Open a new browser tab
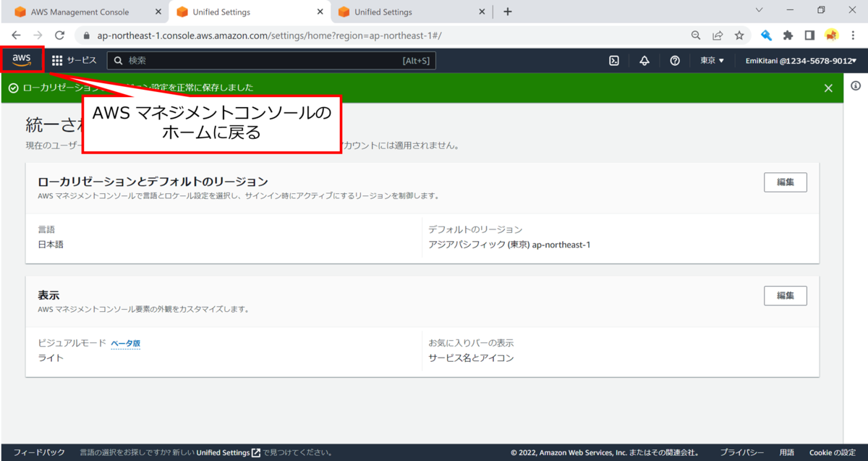This screenshot has height=461, width=868. coord(508,12)
